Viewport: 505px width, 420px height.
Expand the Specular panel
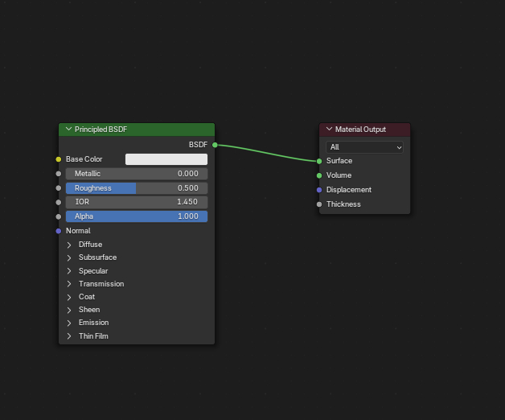pyautogui.click(x=69, y=271)
